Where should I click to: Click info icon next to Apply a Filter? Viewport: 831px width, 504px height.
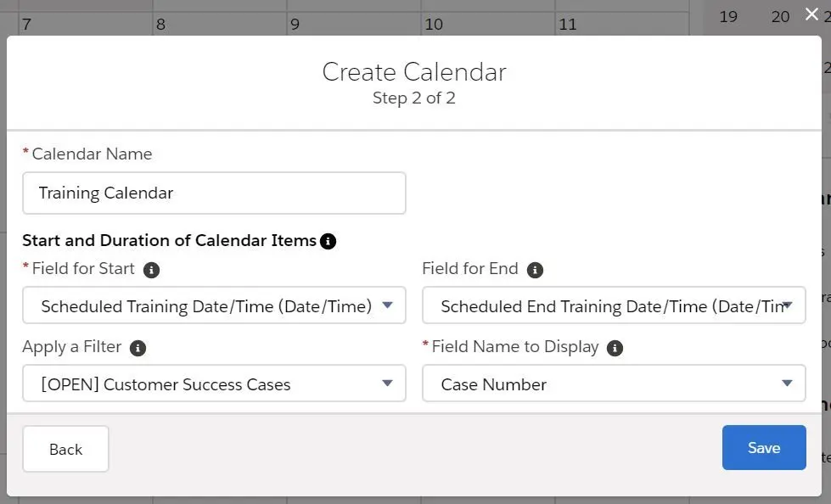pyautogui.click(x=138, y=348)
